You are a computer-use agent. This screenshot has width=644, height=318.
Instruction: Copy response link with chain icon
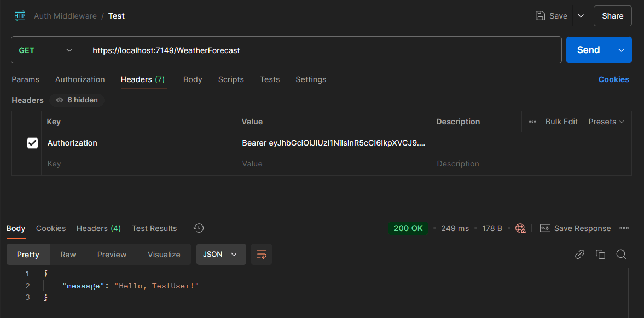click(x=579, y=255)
